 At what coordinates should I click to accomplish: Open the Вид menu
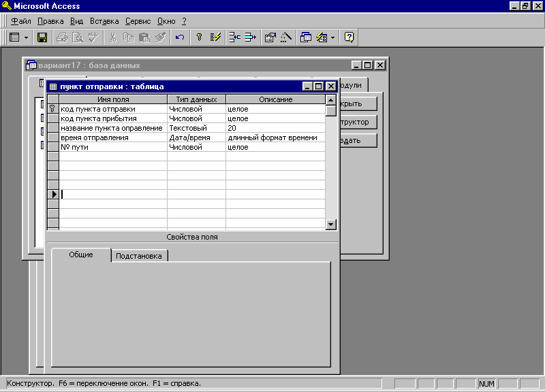coord(76,21)
